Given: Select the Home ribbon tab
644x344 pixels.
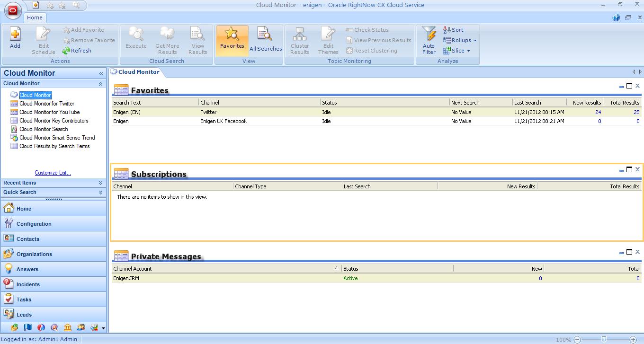Looking at the screenshot, I should point(35,18).
